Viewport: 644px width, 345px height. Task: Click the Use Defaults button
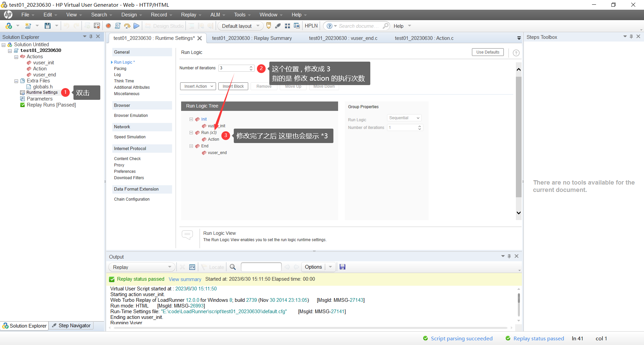[x=488, y=52]
